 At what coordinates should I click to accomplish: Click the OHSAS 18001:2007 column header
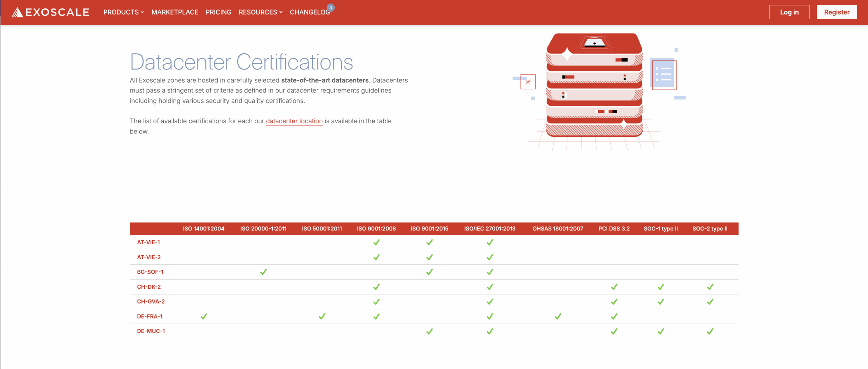pos(558,229)
